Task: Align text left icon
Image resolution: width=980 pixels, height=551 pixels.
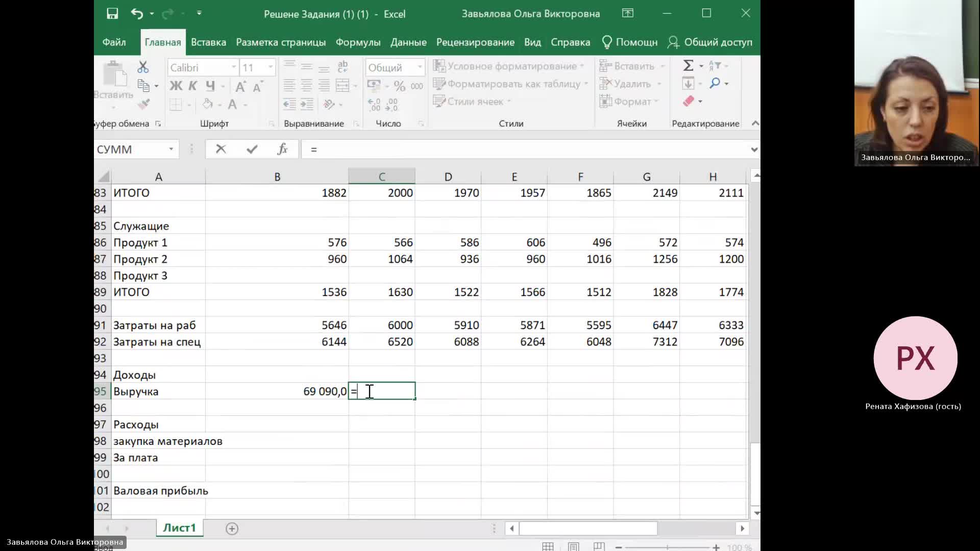Action: [289, 85]
